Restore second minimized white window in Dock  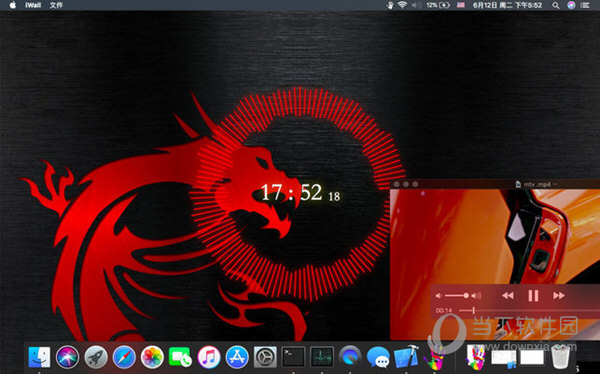(532, 358)
